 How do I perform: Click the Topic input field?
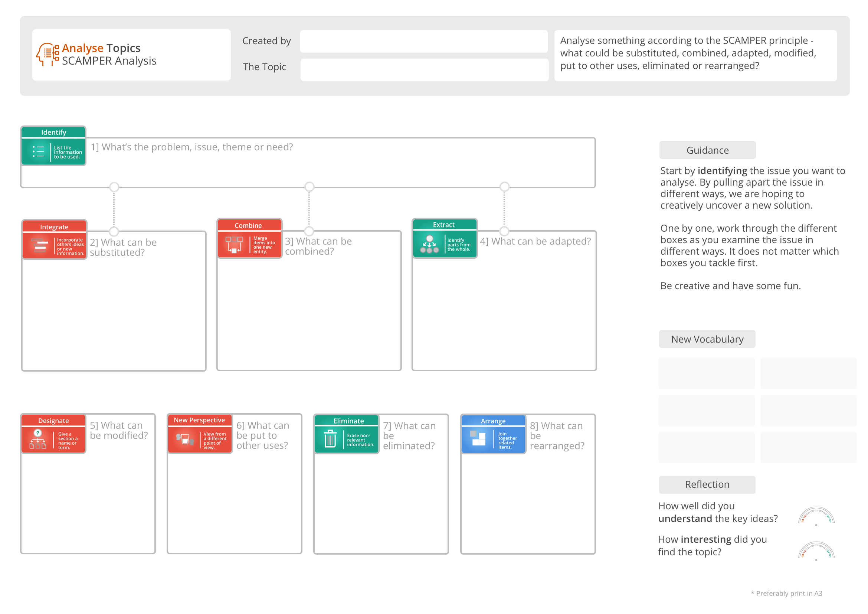coord(423,69)
